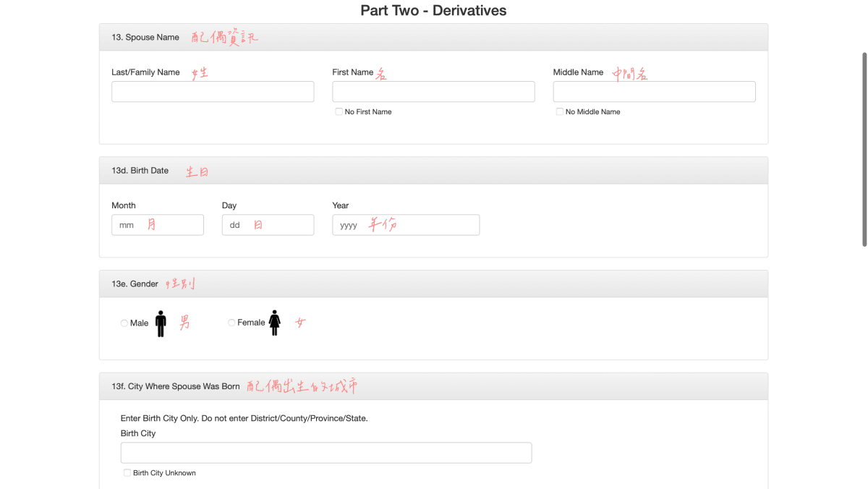The height and width of the screenshot is (489, 868).
Task: Click the Day dd field
Action: [x=268, y=225]
